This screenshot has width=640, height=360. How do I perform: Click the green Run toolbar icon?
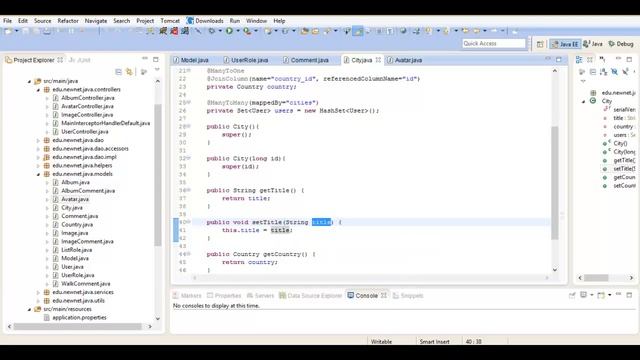229,31
